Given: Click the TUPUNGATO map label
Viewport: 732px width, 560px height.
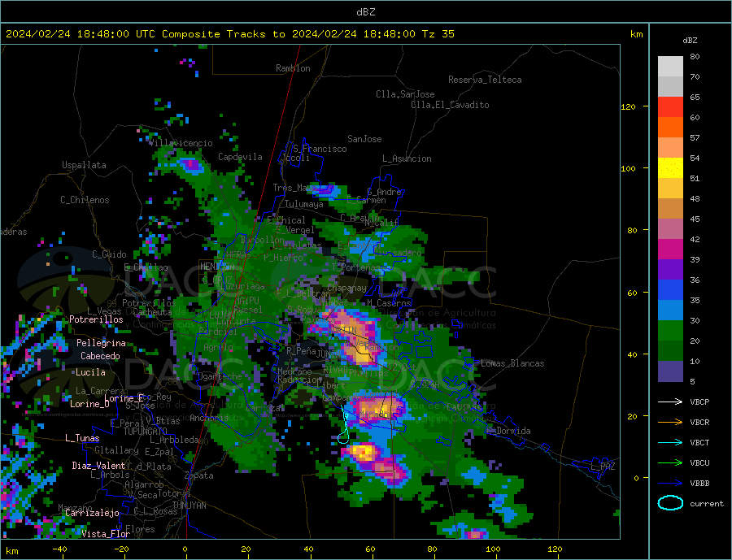Looking at the screenshot, I should [146, 432].
